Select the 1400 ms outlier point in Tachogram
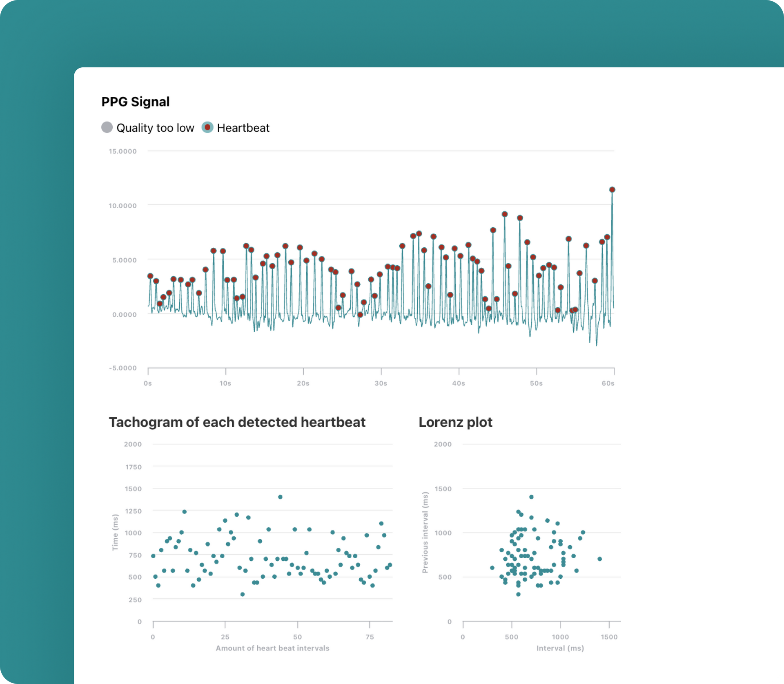784x684 pixels. coord(280,497)
